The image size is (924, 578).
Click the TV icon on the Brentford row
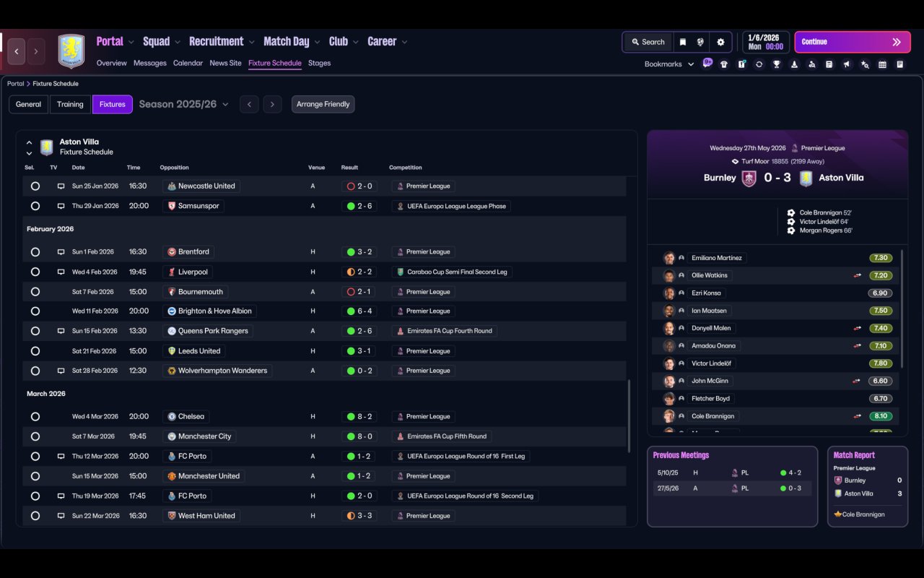click(x=61, y=252)
